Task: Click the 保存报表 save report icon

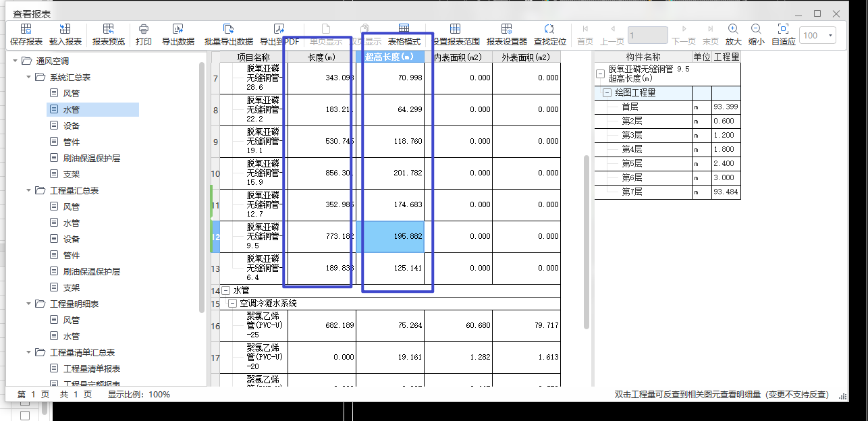Action: (26, 29)
